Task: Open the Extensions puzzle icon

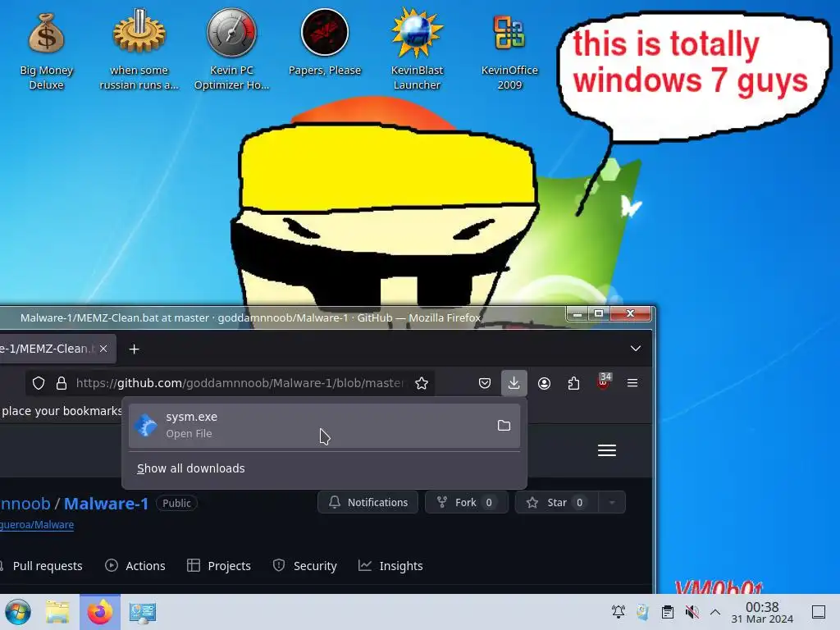Action: 573,383
